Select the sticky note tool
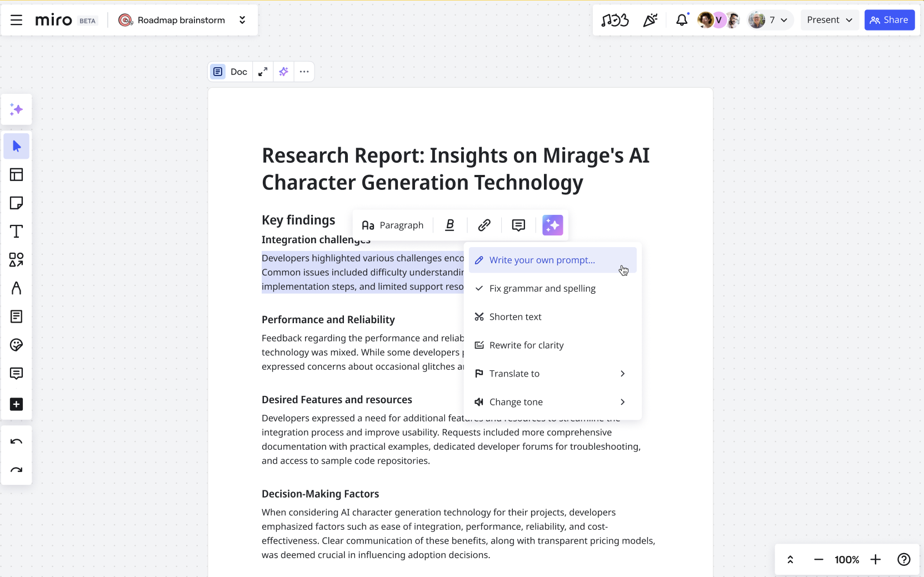 pyautogui.click(x=17, y=203)
